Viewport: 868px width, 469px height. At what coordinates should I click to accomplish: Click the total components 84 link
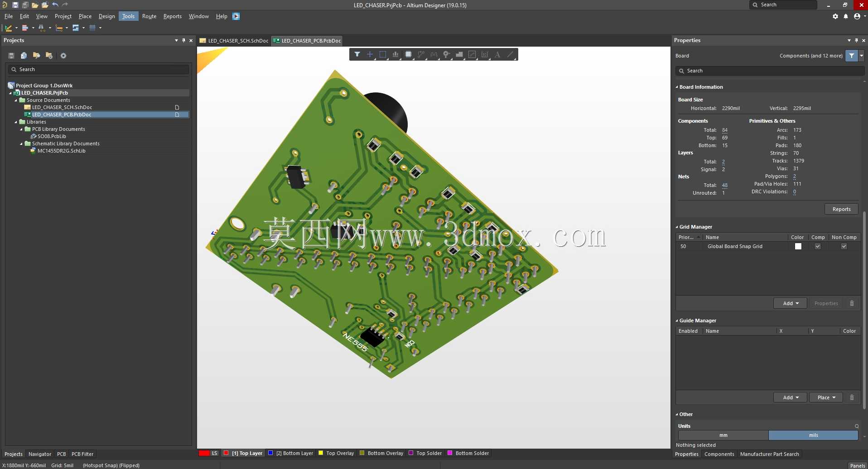click(x=725, y=130)
